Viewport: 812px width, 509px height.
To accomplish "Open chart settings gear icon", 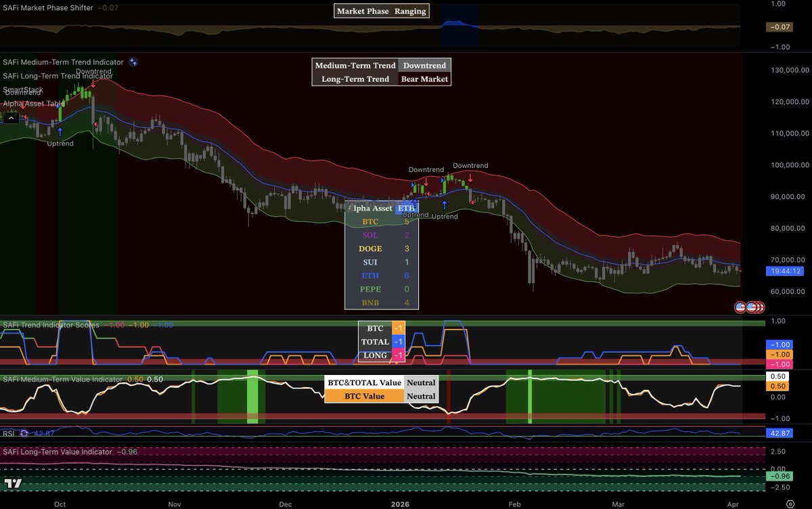I will point(789,504).
